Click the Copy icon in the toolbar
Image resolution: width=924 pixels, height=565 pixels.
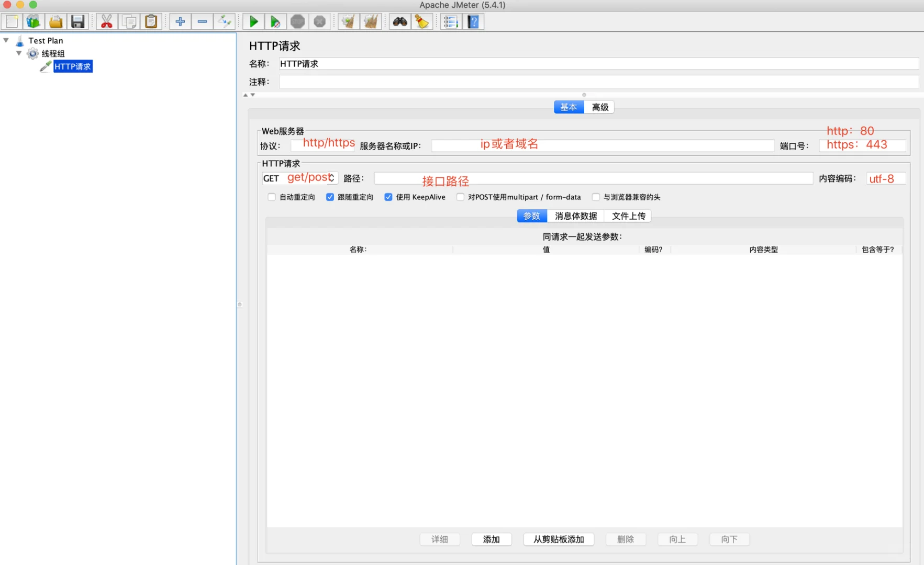(129, 21)
